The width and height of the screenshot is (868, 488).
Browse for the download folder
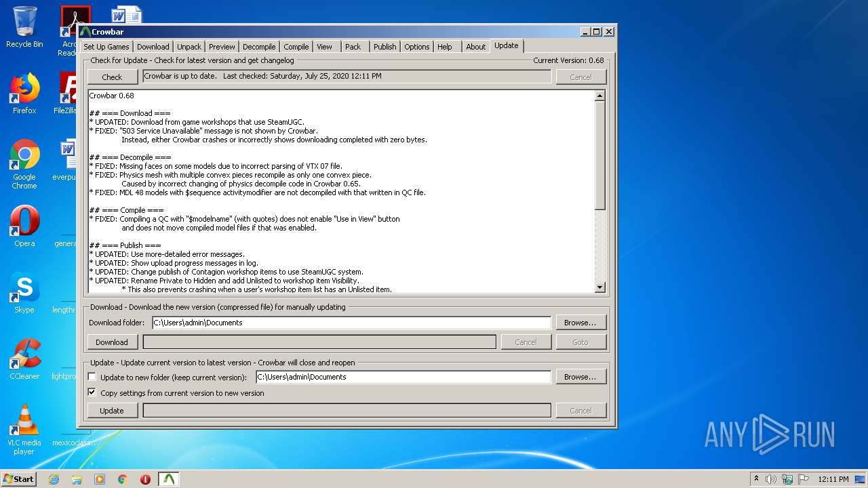(580, 323)
